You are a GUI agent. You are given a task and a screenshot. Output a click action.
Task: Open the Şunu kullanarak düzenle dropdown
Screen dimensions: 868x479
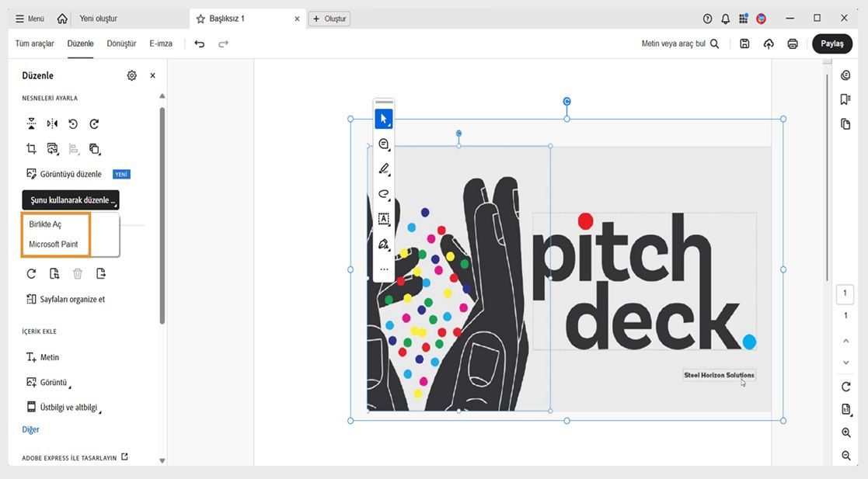(70, 200)
